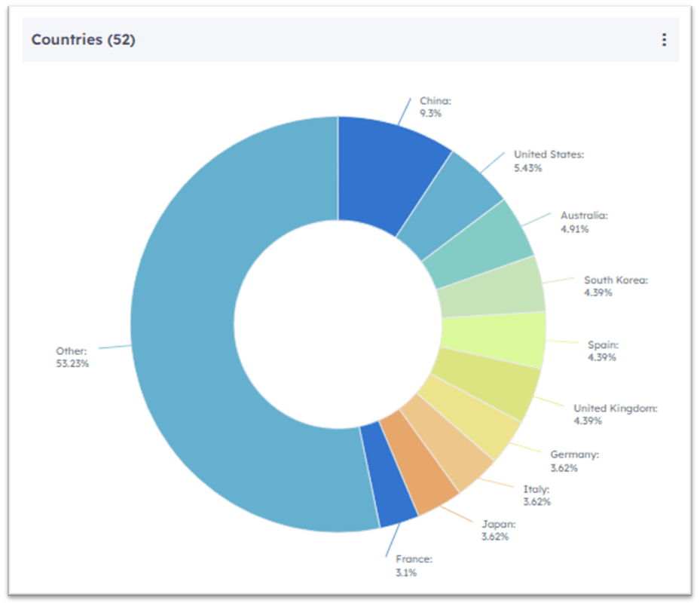Open the three-dot options menu
Image resolution: width=700 pixels, height=606 pixels.
tap(664, 39)
